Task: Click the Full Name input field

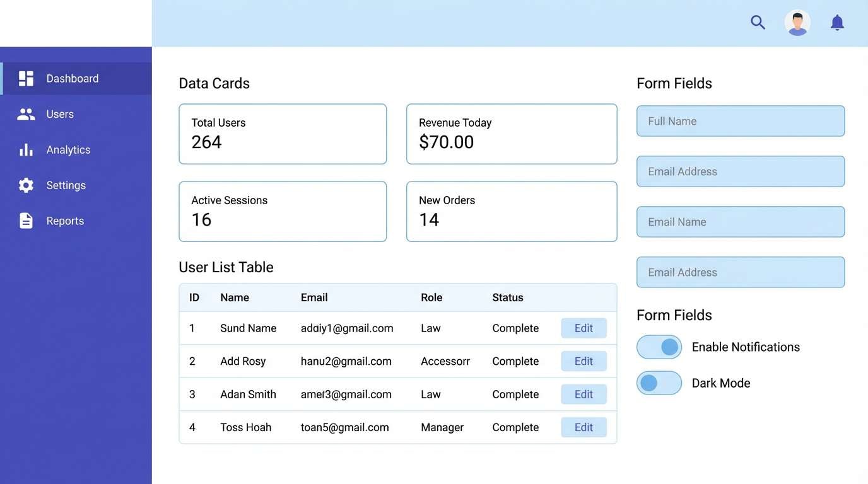Action: [741, 120]
